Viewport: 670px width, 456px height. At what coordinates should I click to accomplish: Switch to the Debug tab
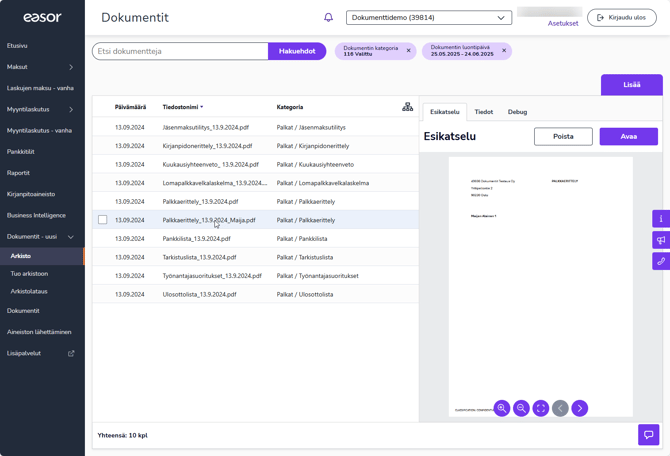pos(517,112)
